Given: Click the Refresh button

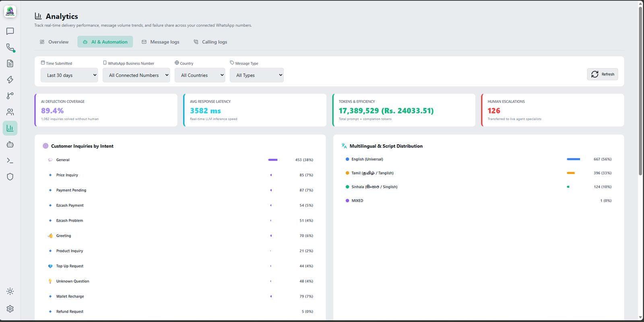Looking at the screenshot, I should (603, 74).
